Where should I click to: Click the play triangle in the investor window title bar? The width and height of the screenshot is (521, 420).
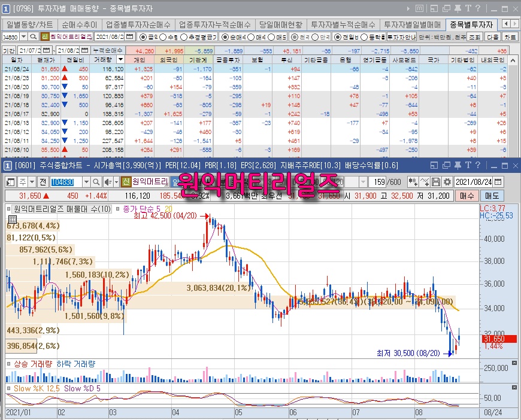click(x=408, y=8)
